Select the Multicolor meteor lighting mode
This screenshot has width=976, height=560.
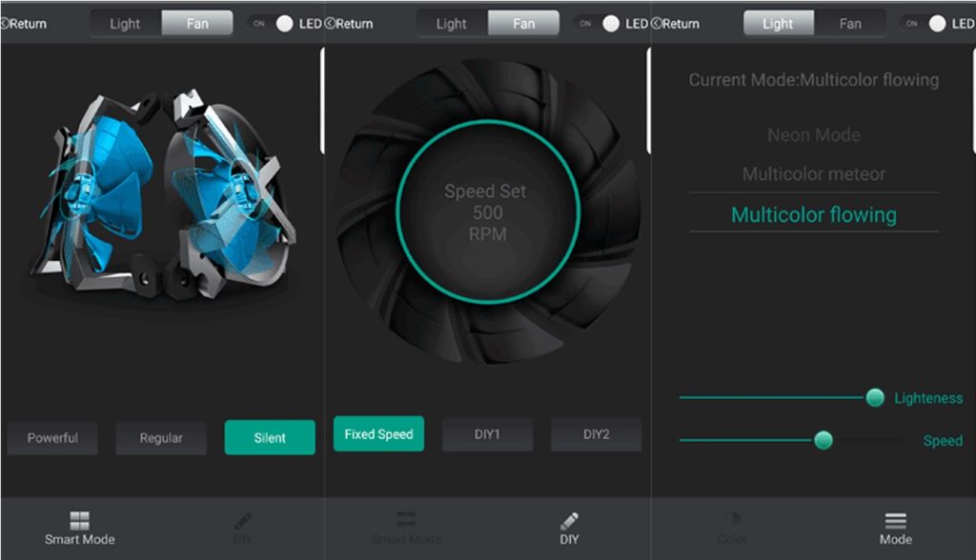click(813, 174)
